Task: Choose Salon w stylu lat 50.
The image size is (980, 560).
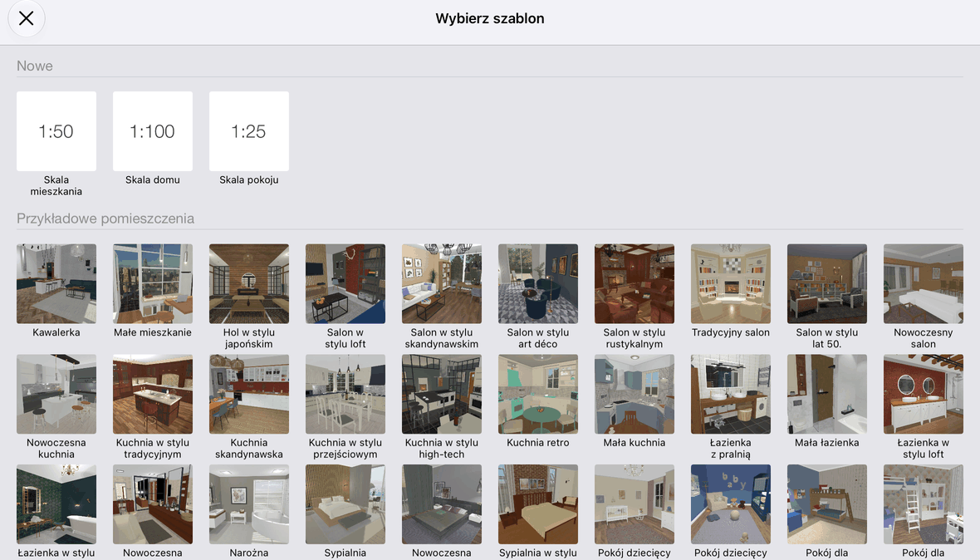Action: (826, 284)
